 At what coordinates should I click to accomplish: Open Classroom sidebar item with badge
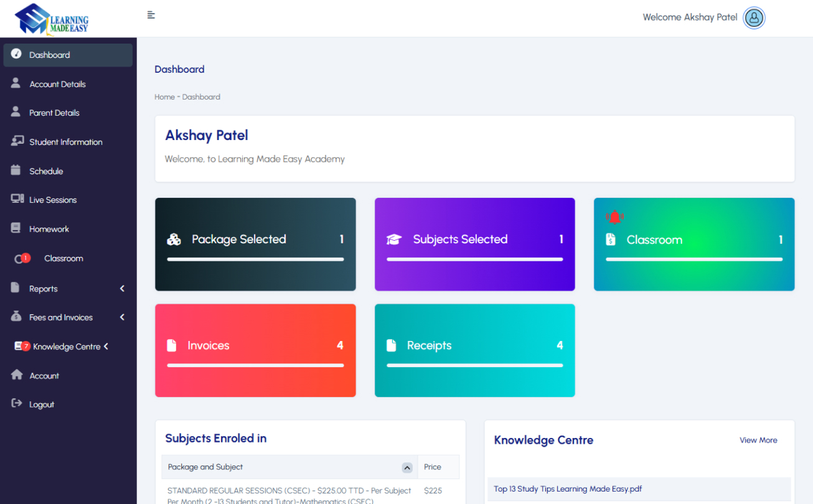(63, 258)
